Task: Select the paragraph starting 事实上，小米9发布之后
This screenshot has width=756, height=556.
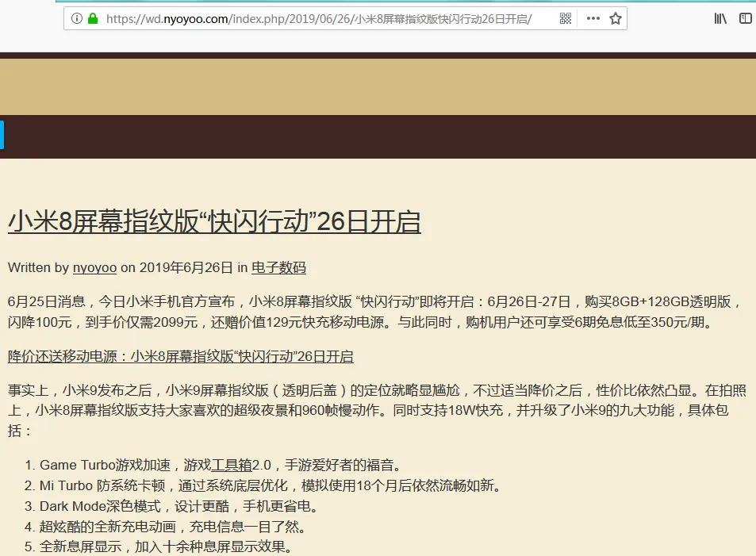Action: tap(377, 410)
